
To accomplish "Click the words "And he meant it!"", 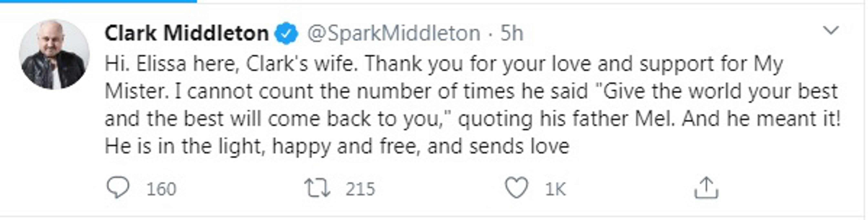I will click(761, 119).
